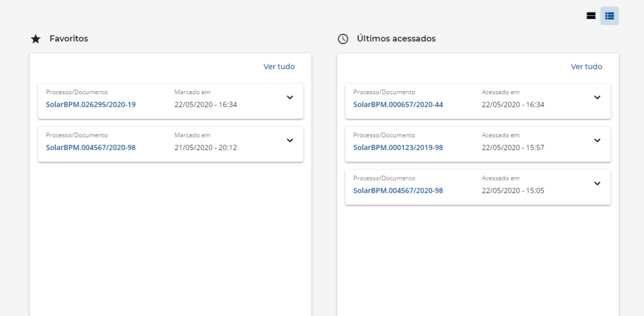Open Ver tudo in Últimos acessados panel
This screenshot has width=644, height=316.
587,67
